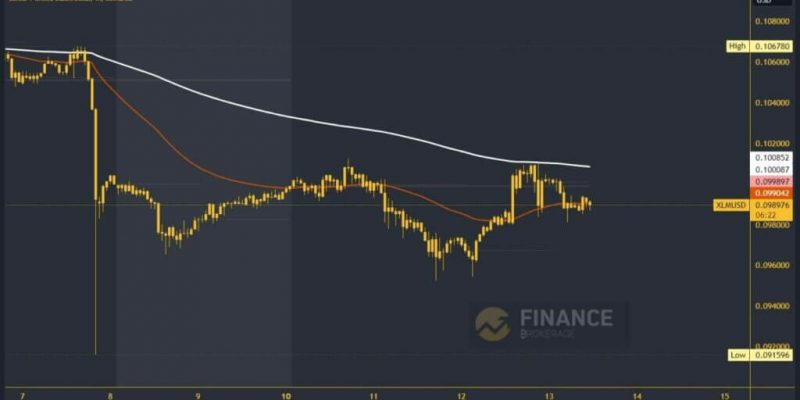This screenshot has width=800, height=400.
Task: Click the 0.100087 price tag
Action: click(772, 170)
